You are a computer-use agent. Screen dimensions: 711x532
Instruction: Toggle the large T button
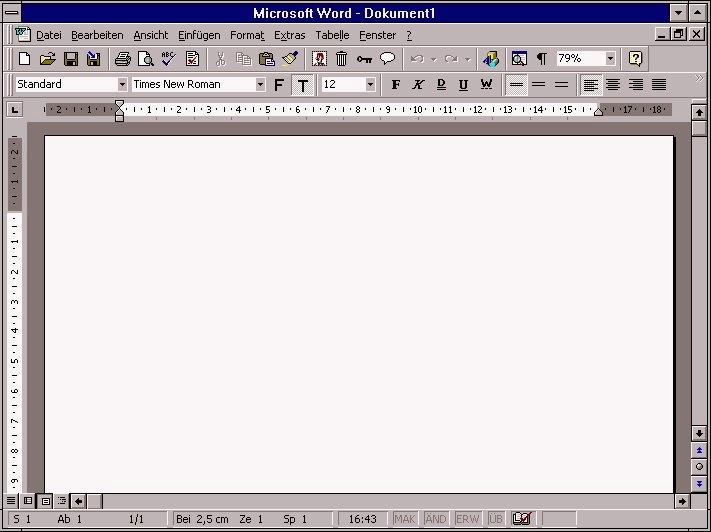click(302, 85)
